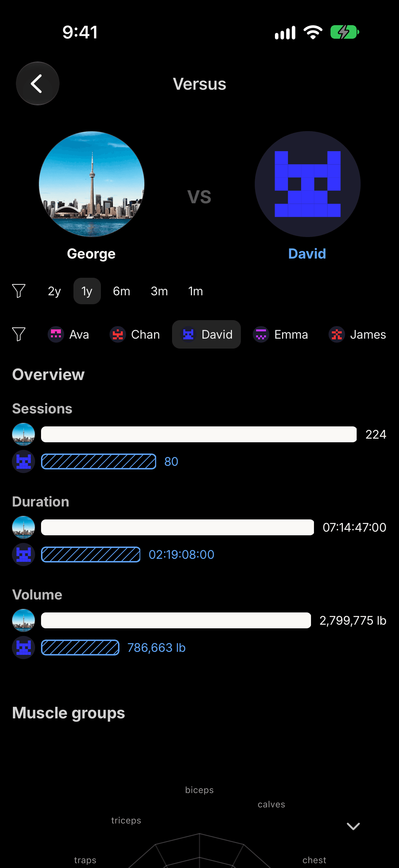Screen dimensions: 399x868
Task: Tap David's striped Volume bar
Action: pyautogui.click(x=80, y=648)
